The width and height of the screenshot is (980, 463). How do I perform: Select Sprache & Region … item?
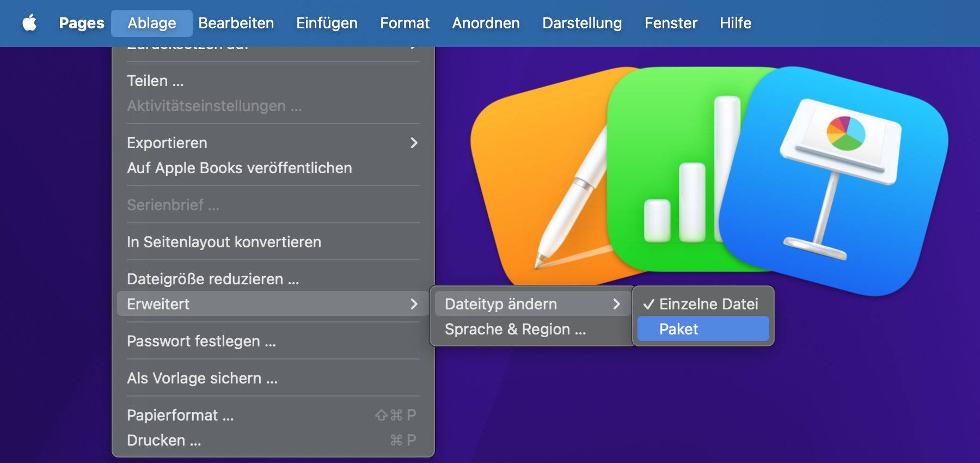click(515, 329)
